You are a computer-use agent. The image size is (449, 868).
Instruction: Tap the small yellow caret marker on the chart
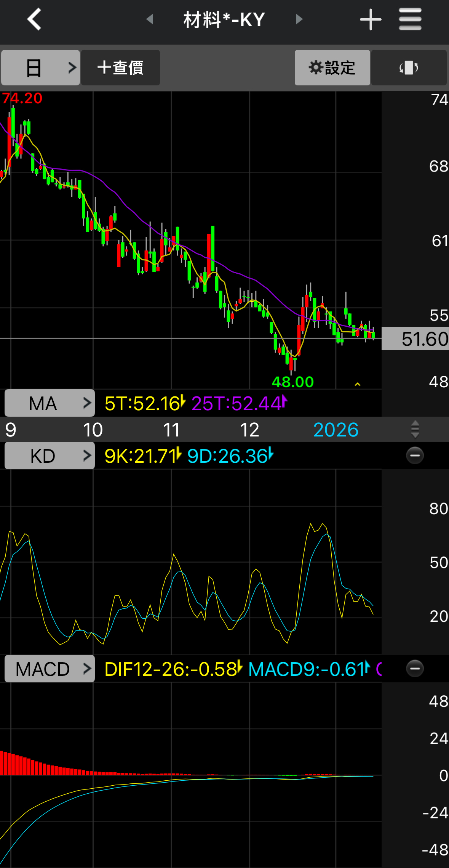pyautogui.click(x=357, y=384)
